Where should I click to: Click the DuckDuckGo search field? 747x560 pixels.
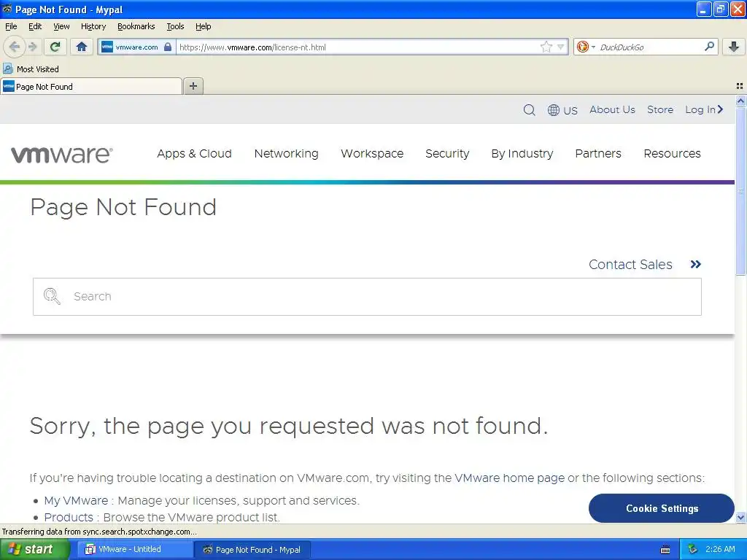click(x=649, y=47)
